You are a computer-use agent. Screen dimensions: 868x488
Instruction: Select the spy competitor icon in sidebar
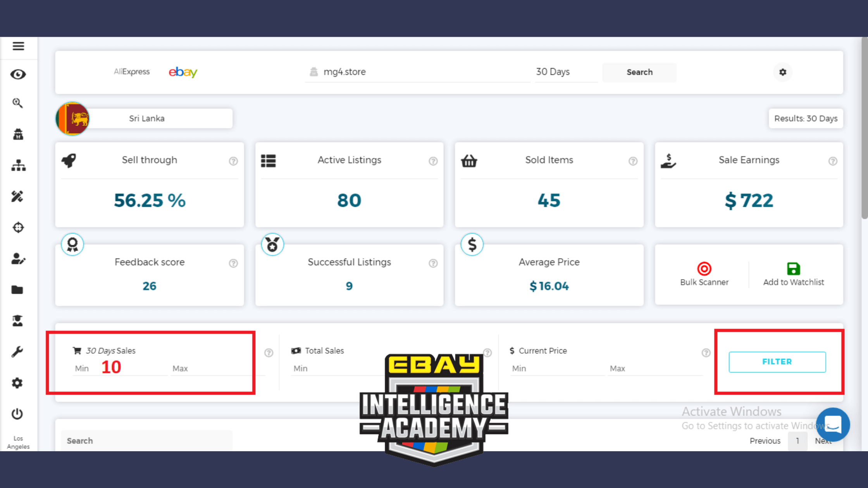click(x=18, y=134)
